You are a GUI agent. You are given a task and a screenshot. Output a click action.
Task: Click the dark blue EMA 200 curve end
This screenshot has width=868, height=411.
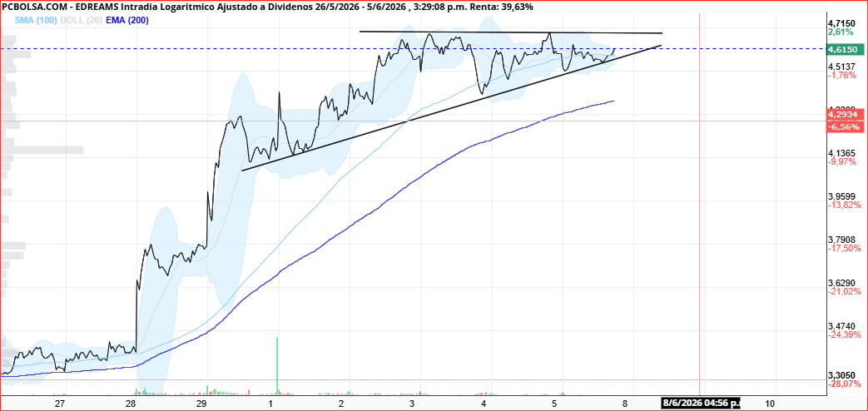point(614,101)
